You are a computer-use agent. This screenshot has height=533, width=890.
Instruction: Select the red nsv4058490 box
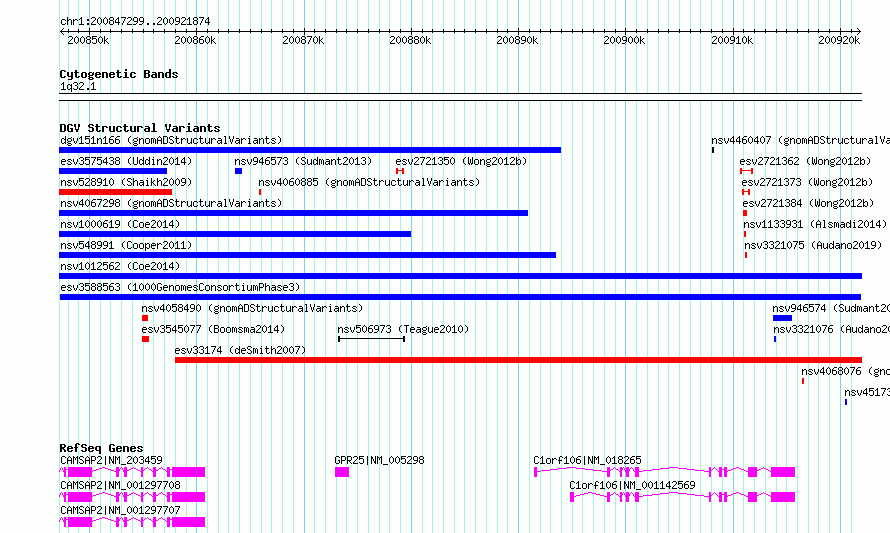[x=145, y=318]
